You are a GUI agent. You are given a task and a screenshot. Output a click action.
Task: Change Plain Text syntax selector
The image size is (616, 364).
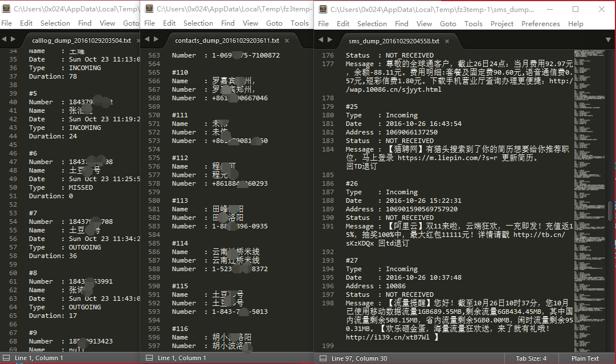click(585, 358)
